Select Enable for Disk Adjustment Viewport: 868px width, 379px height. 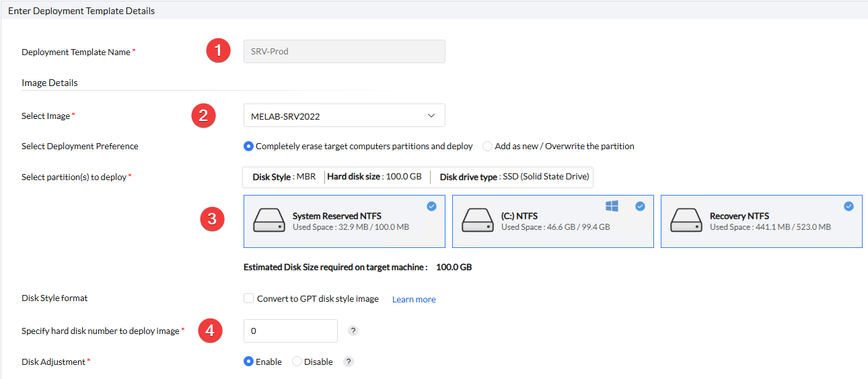pyautogui.click(x=249, y=362)
